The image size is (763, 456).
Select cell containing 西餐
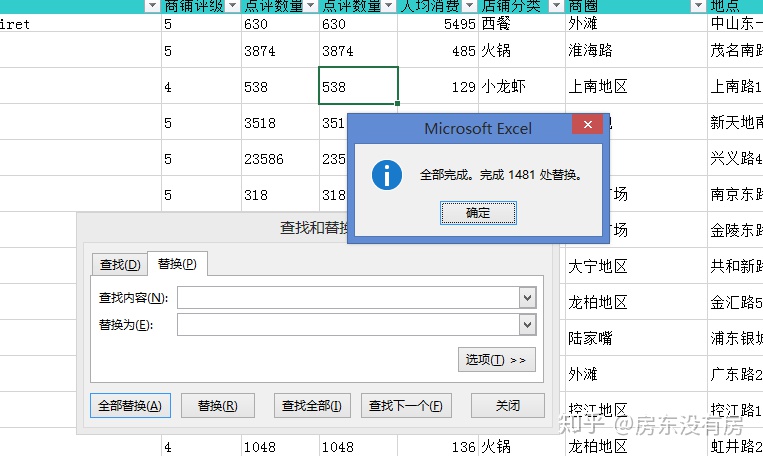(522, 23)
